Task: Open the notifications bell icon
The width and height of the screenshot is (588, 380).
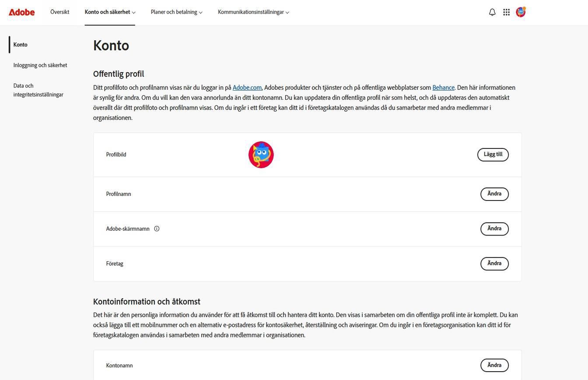Action: (x=492, y=12)
